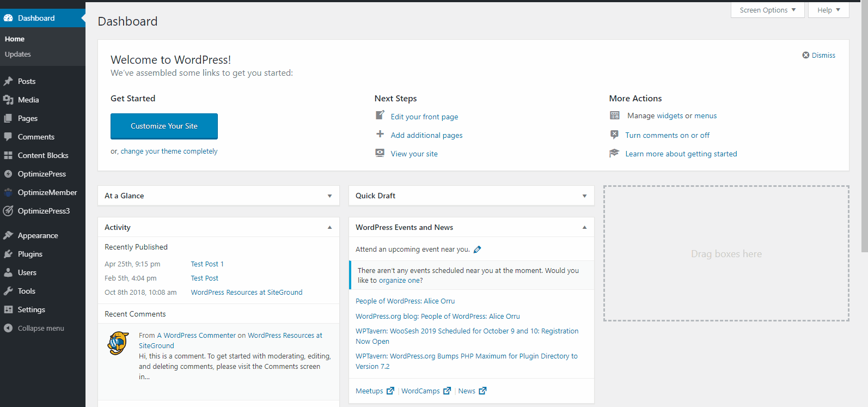Image resolution: width=868 pixels, height=407 pixels.
Task: Click the Dismiss X icon on welcome panel
Action: pos(806,55)
